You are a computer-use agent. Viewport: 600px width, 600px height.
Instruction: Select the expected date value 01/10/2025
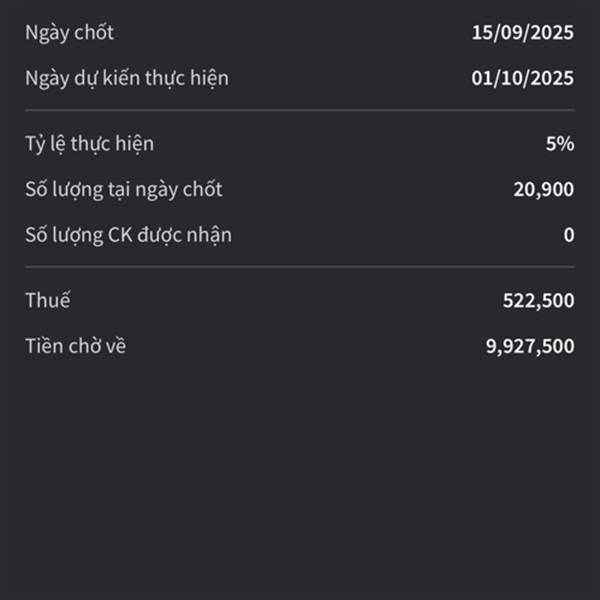coord(522,78)
